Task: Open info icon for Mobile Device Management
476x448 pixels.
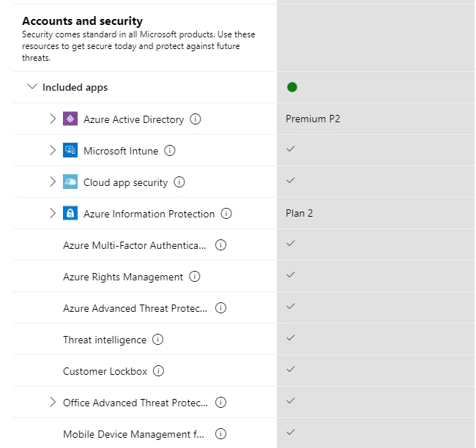Action: (x=220, y=434)
